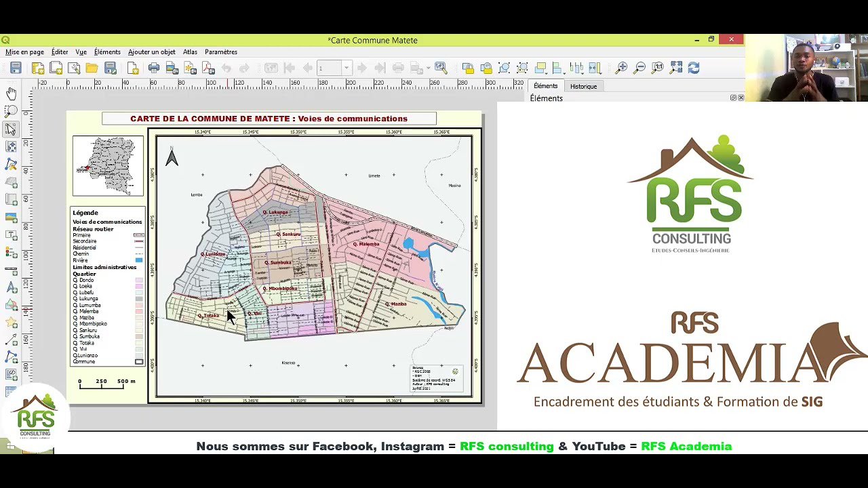This screenshot has width=868, height=488.
Task: Open the Vue menu
Action: coord(81,52)
